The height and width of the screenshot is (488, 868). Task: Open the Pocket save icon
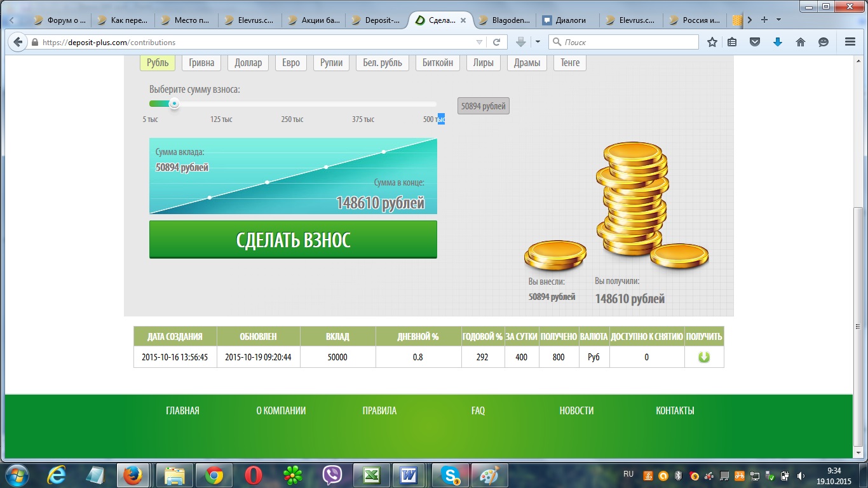[755, 42]
